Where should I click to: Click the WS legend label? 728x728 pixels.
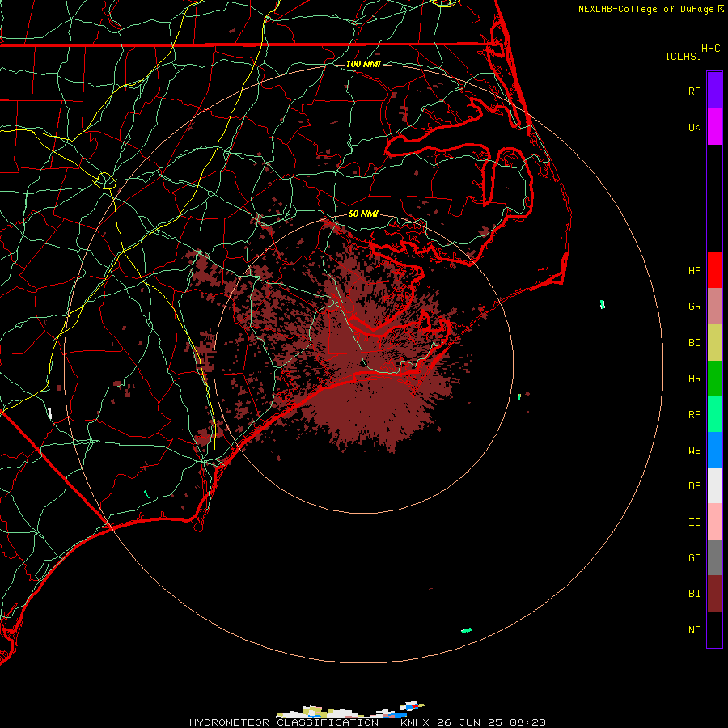point(694,451)
